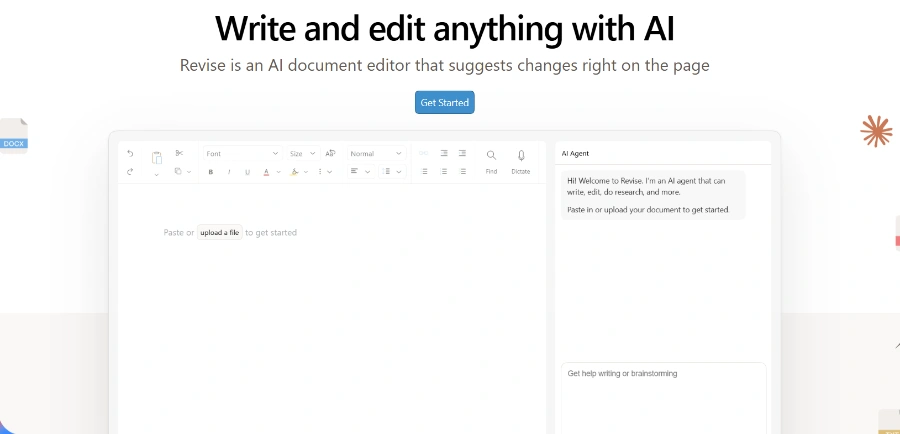
Task: Click the increase indent icon
Action: click(462, 153)
